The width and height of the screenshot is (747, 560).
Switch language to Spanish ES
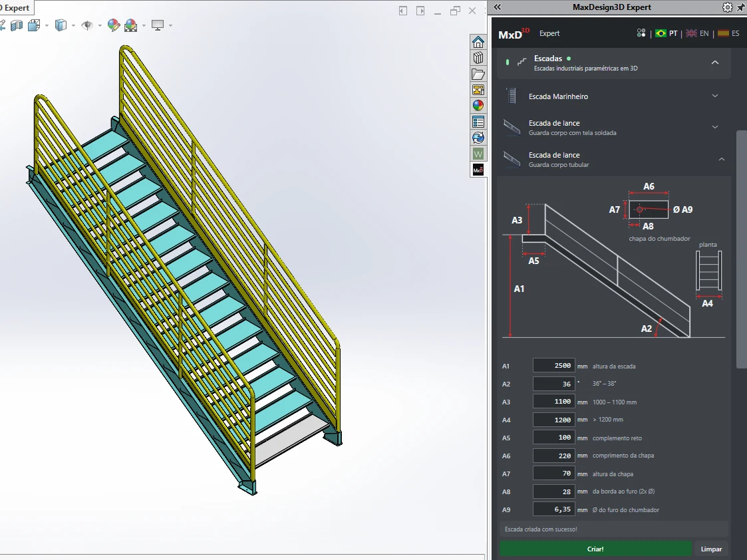click(729, 33)
